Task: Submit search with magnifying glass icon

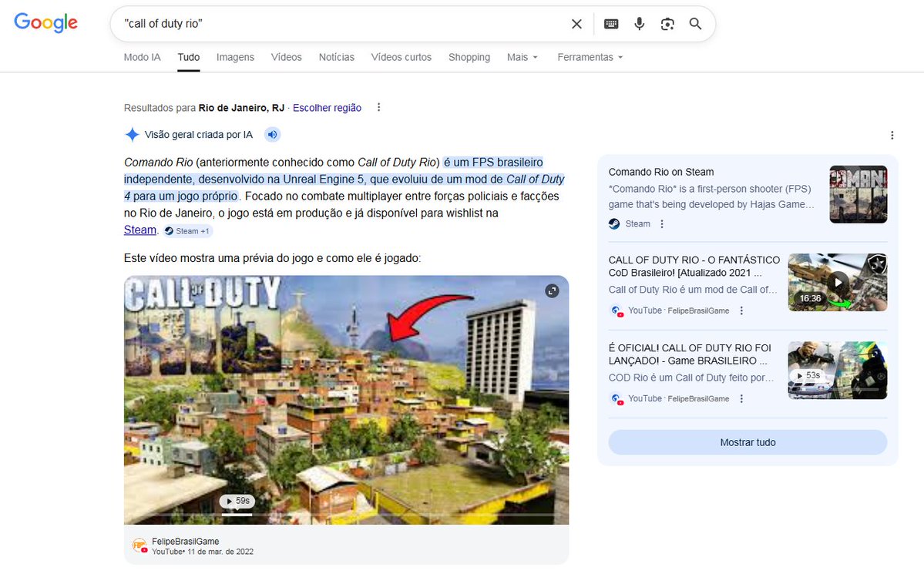Action: 695,24
